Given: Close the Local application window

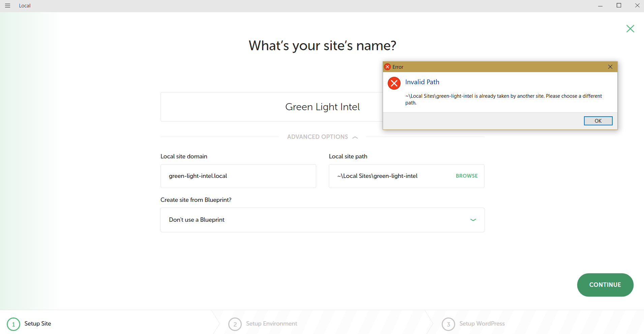Looking at the screenshot, I should [637, 6].
